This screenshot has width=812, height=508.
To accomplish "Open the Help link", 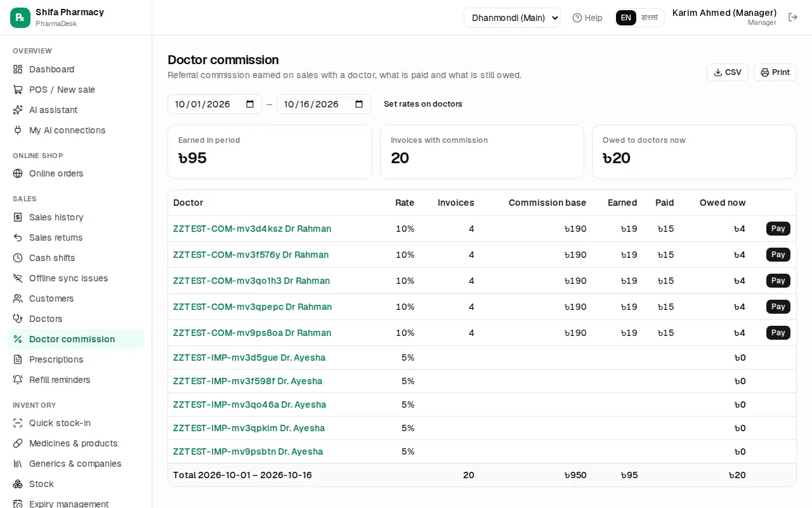I will point(587,18).
